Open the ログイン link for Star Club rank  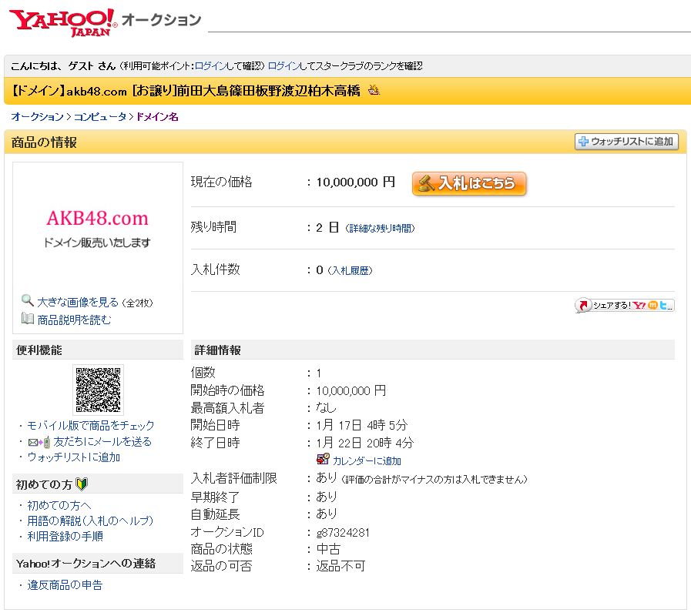coord(283,66)
